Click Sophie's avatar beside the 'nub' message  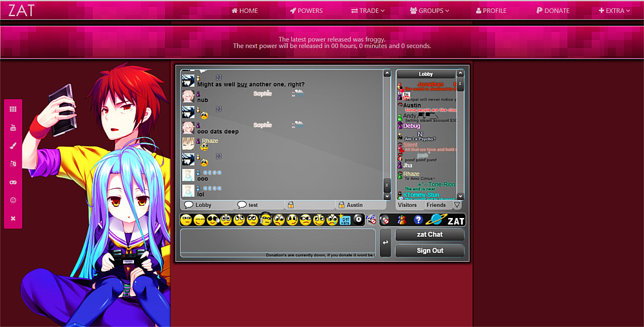(188, 96)
